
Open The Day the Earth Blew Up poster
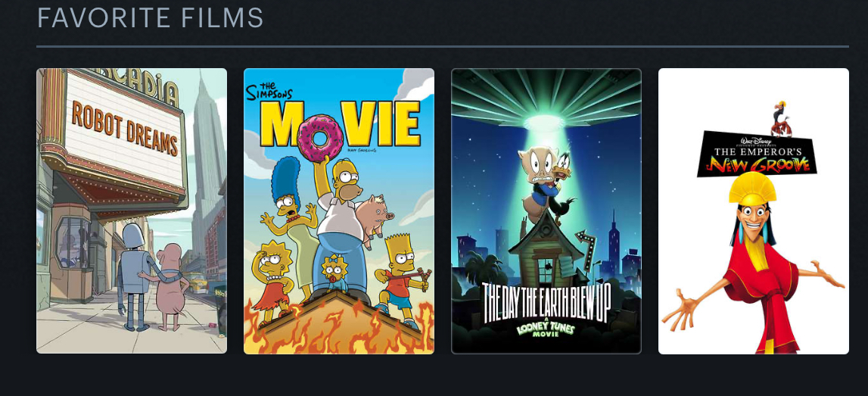click(x=546, y=210)
